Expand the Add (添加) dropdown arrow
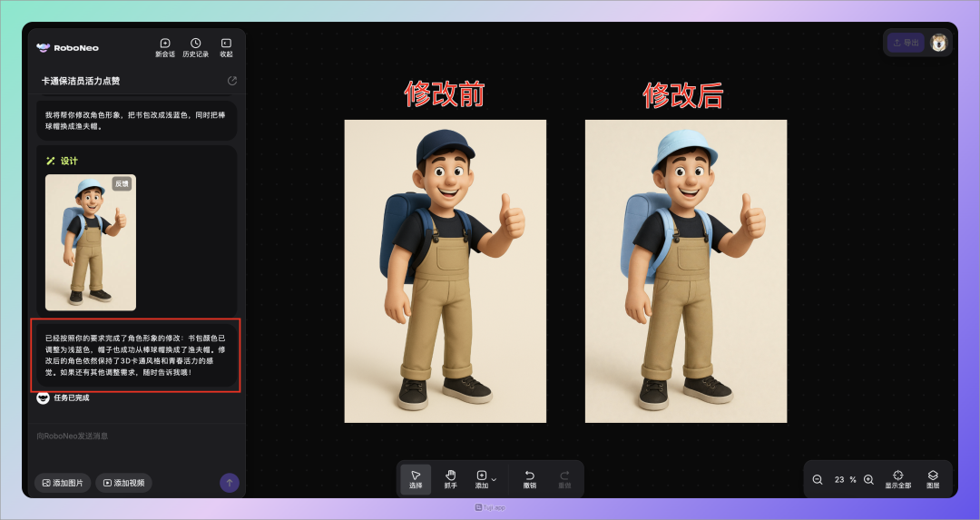980x520 pixels. click(x=495, y=478)
